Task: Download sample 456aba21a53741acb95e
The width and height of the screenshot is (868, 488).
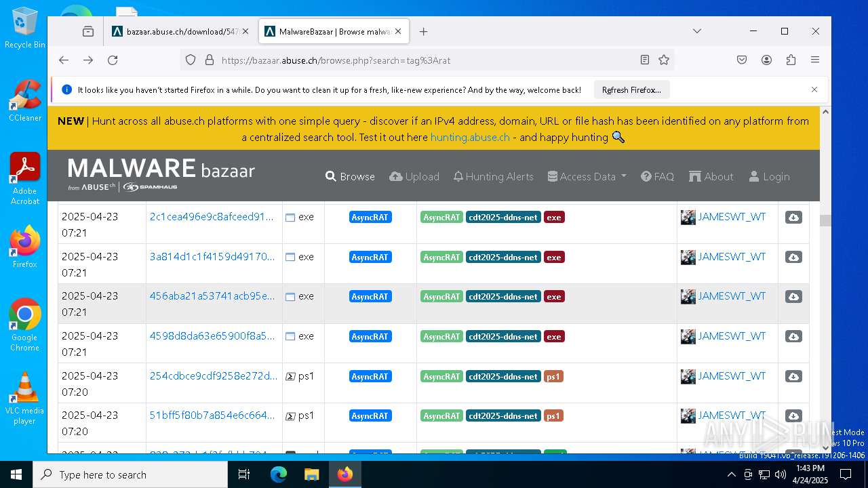Action: coord(793,296)
